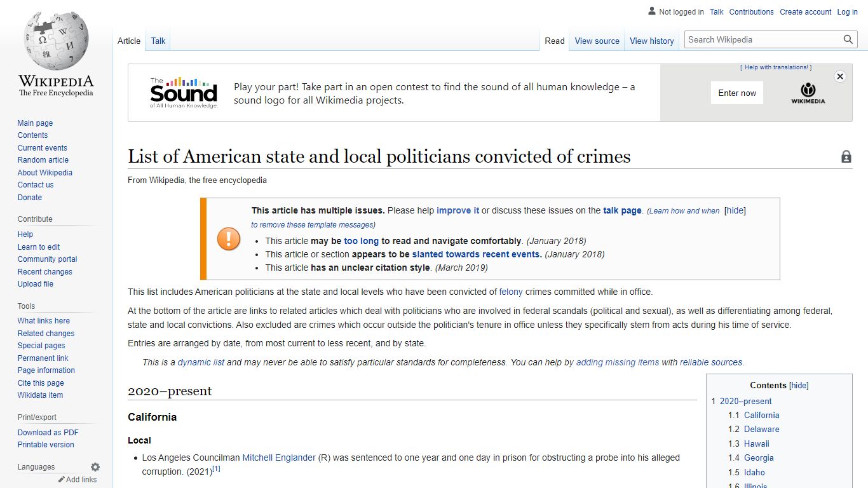
Task: Hide the Contents table
Action: 799,385
